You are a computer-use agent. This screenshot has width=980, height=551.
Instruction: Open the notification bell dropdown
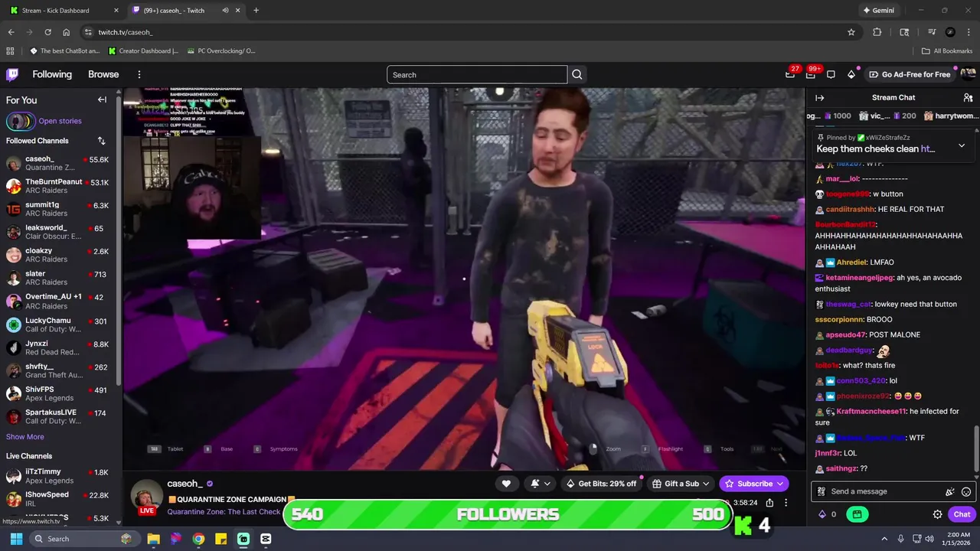(541, 484)
